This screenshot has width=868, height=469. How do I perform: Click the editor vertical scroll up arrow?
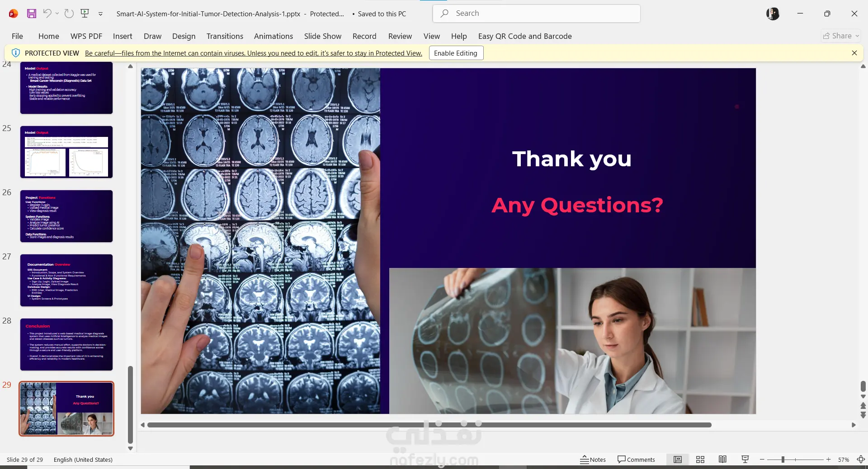863,66
